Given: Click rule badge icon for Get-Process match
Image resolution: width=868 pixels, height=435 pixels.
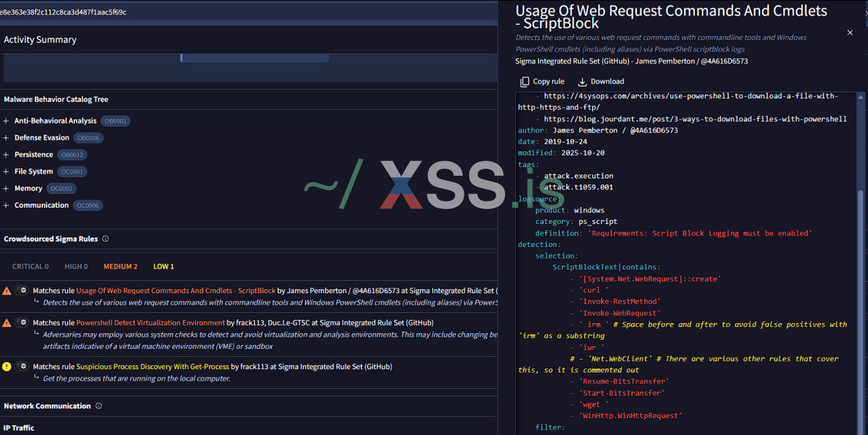Looking at the screenshot, I should click(x=22, y=366).
